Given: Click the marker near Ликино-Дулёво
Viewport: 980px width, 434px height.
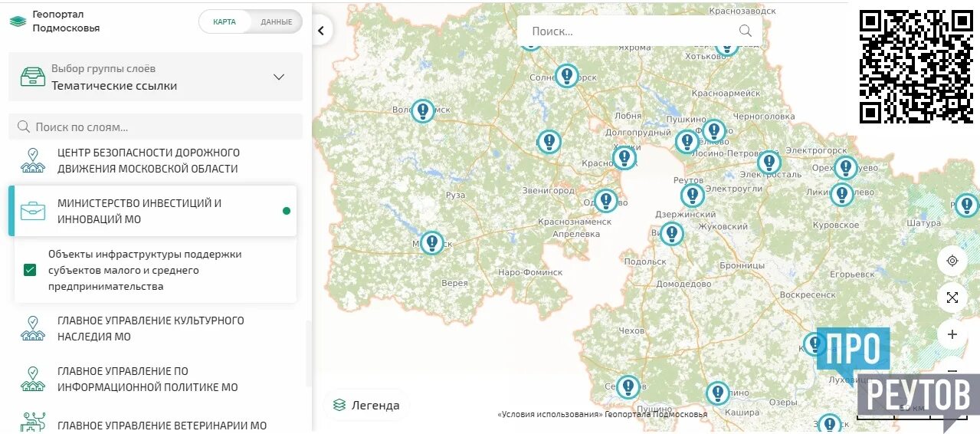Looking at the screenshot, I should coord(842,195).
